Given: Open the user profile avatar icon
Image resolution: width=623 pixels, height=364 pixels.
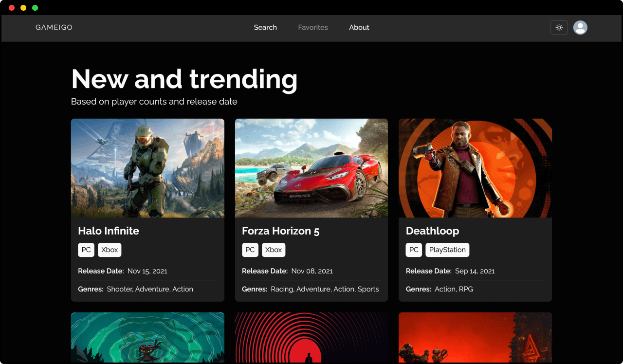Looking at the screenshot, I should (x=580, y=27).
